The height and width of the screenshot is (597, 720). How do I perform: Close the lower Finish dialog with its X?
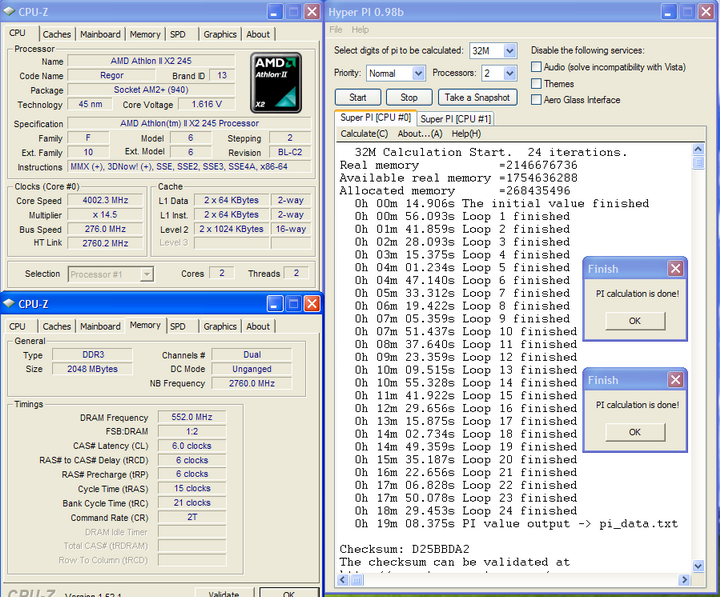click(x=675, y=380)
